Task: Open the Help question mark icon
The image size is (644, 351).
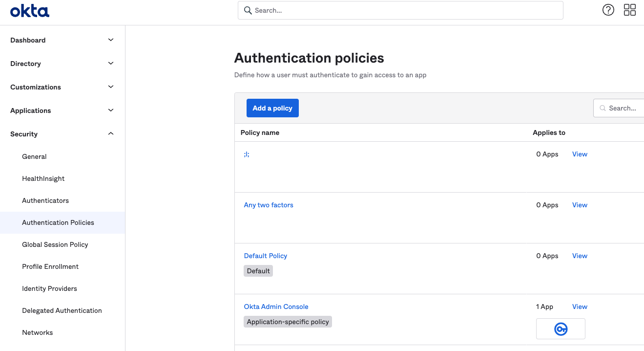Action: pyautogui.click(x=608, y=10)
